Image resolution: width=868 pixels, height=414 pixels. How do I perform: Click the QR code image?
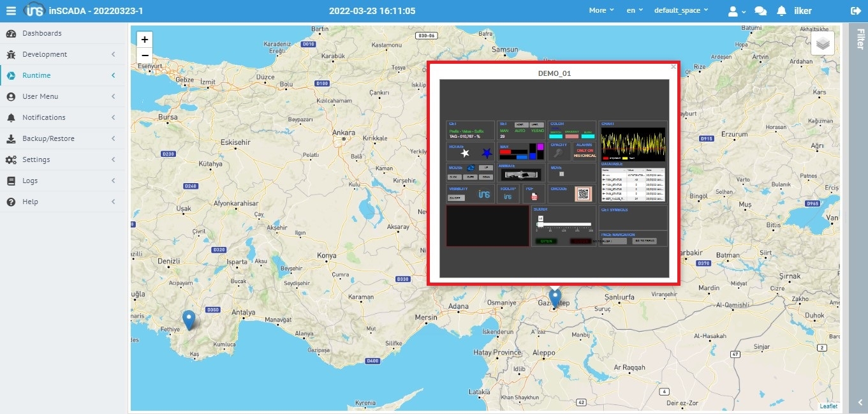584,195
